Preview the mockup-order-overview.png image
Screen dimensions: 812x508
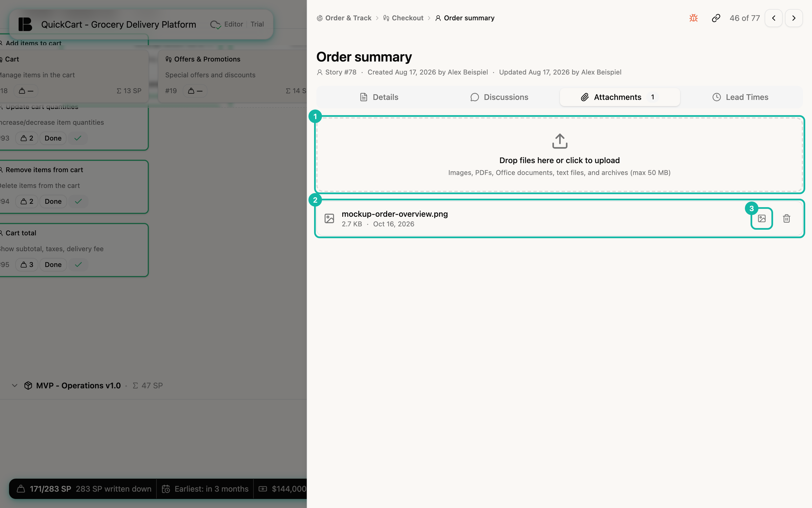point(762,218)
